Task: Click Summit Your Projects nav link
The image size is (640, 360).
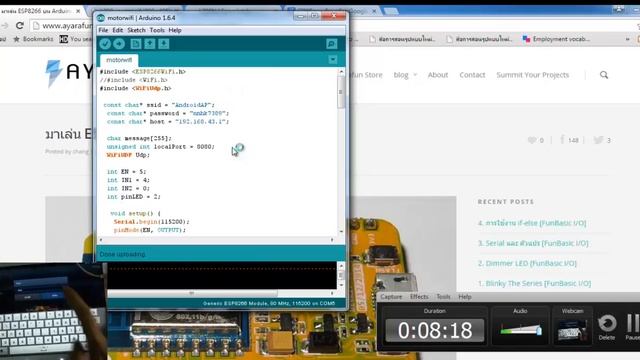Action: pyautogui.click(x=532, y=75)
